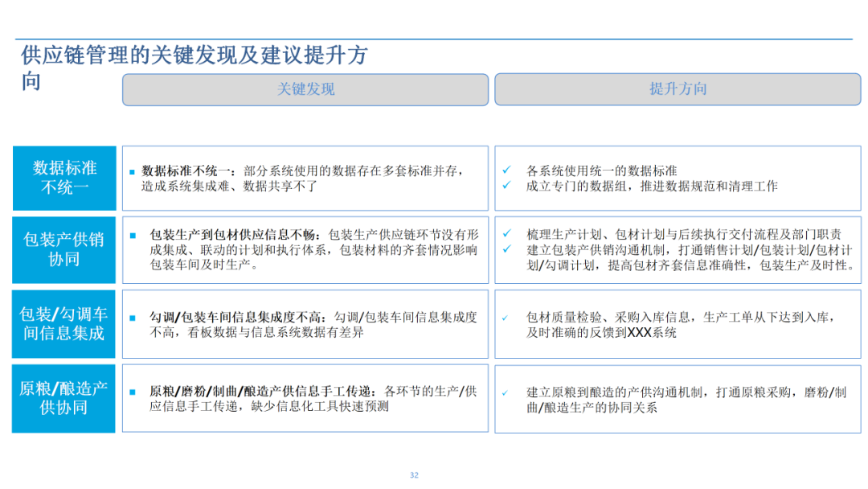Click square bullet before 原粮/磨粉/制曲 finding

pyautogui.click(x=133, y=392)
